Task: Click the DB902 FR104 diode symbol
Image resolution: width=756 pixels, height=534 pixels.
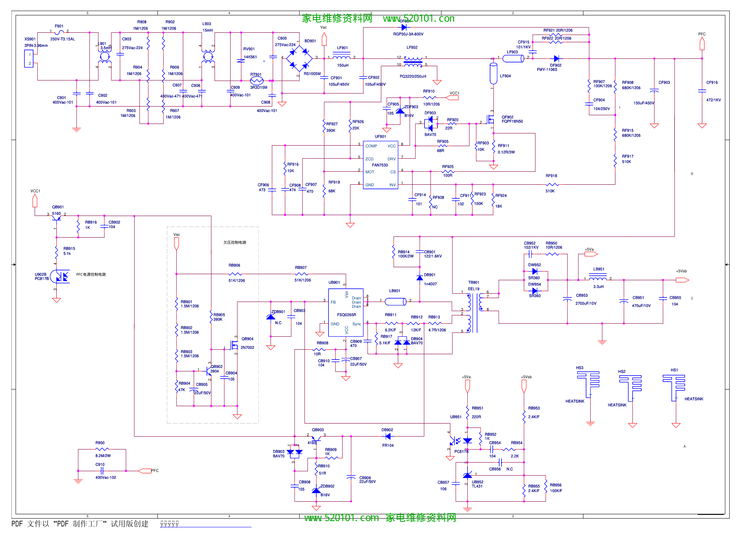Action: point(388,436)
